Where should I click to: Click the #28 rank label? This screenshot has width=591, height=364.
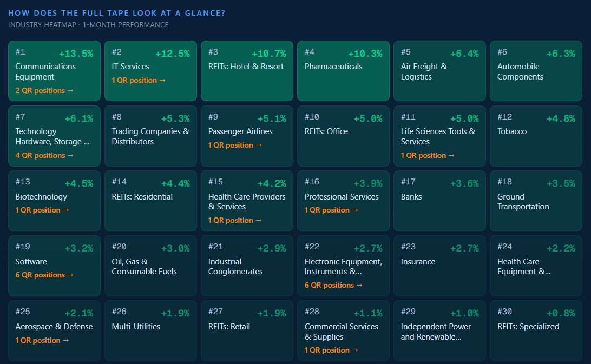point(312,311)
